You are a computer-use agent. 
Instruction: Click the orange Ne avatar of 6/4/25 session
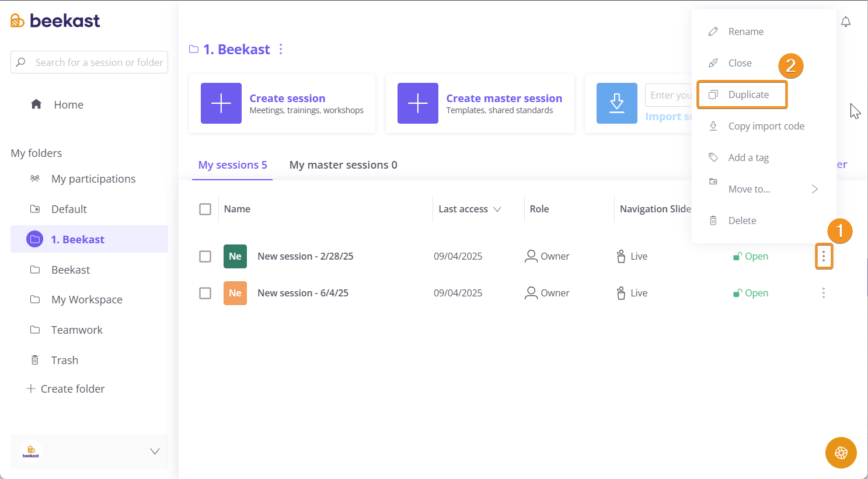tap(235, 293)
